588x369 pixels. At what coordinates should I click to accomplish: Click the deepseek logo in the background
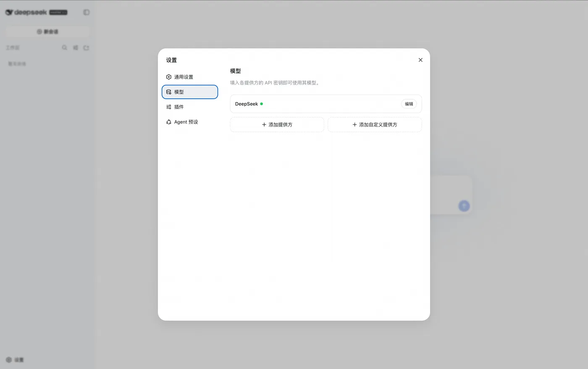(x=26, y=13)
